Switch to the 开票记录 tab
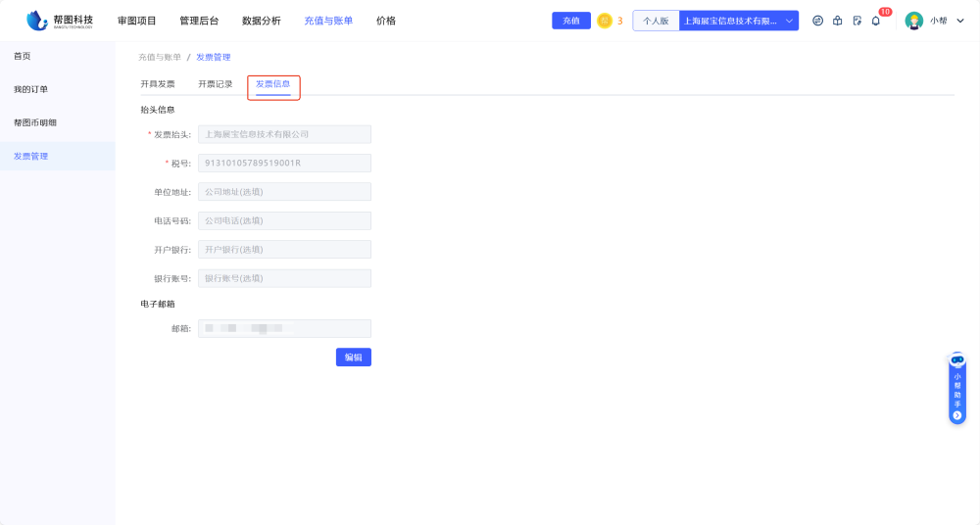 point(216,84)
